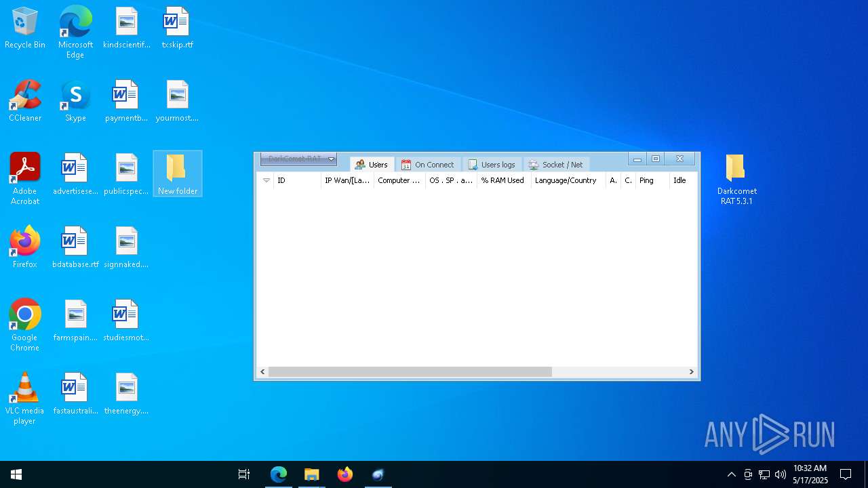Select the Recycle Bin icon
The width and height of the screenshot is (868, 488).
coord(25,28)
